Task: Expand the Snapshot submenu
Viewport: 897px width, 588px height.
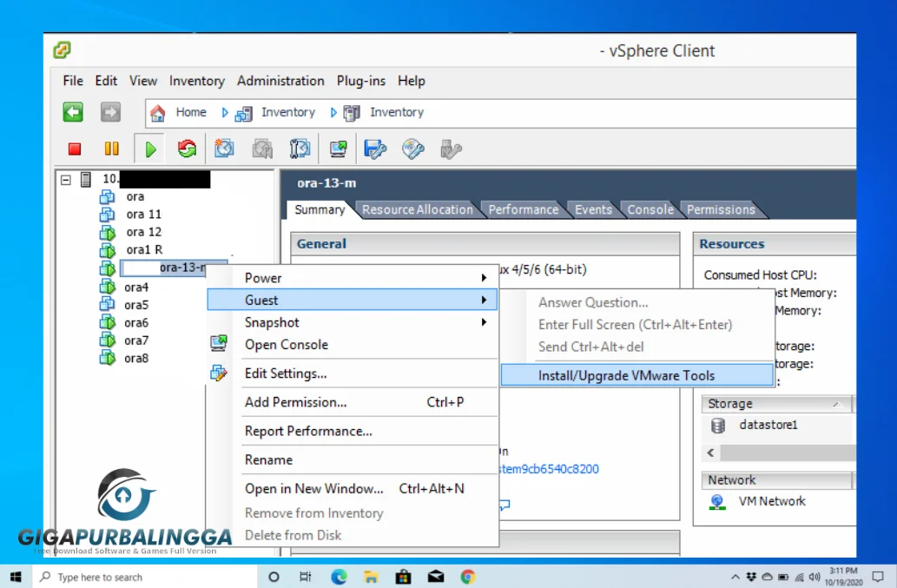Action: click(x=484, y=322)
